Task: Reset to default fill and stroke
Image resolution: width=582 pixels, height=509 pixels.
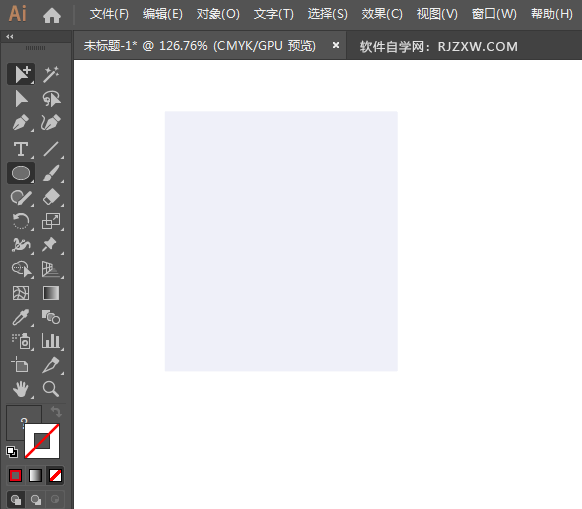Action: (12, 452)
